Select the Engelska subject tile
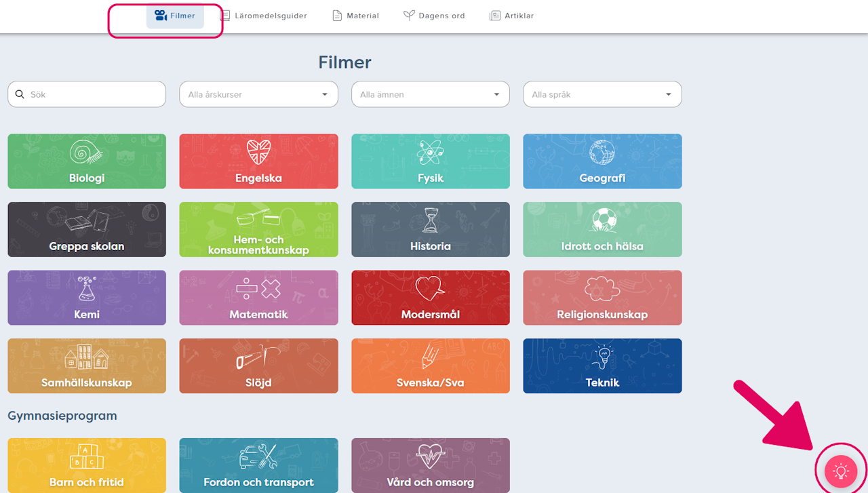This screenshot has width=868, height=493. click(x=258, y=161)
